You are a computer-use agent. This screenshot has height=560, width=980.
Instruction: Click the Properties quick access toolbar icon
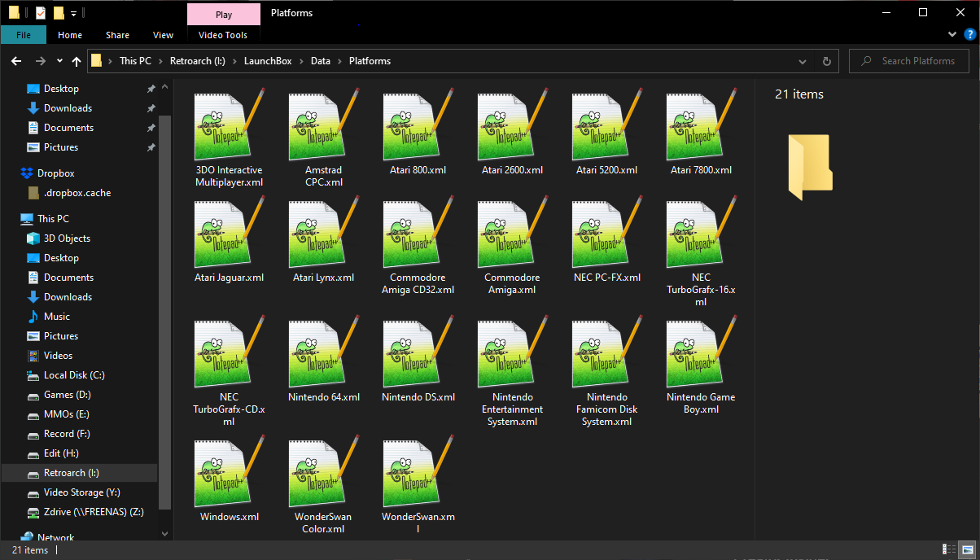[x=42, y=13]
